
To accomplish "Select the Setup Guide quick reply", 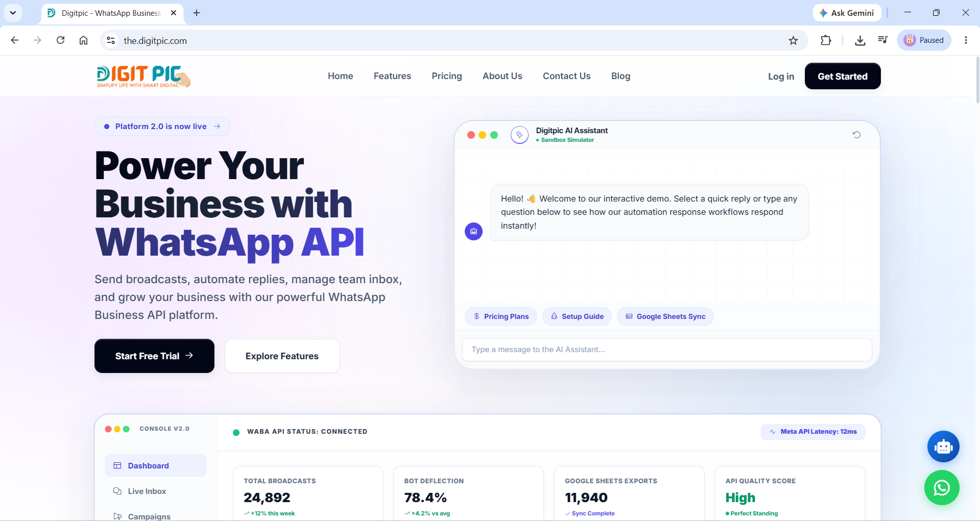I will click(577, 316).
